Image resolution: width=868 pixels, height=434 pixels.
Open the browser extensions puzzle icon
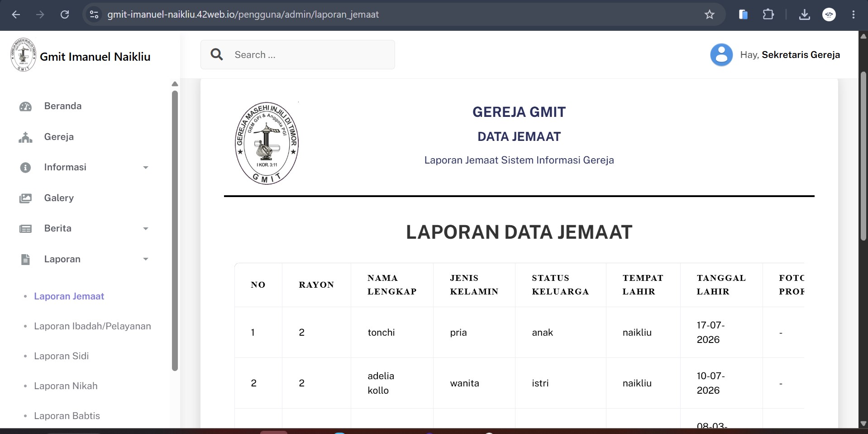pos(768,14)
